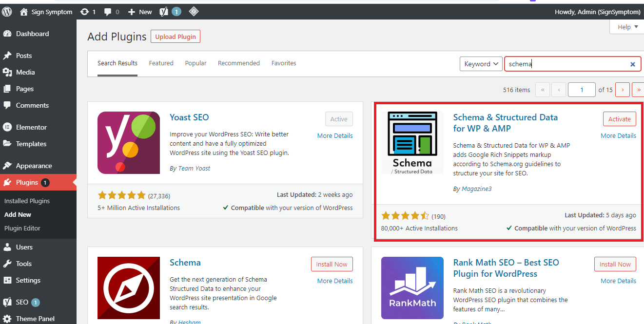The image size is (644, 324).
Task: Select Add New in the Plugins submenu
Action: (x=18, y=214)
